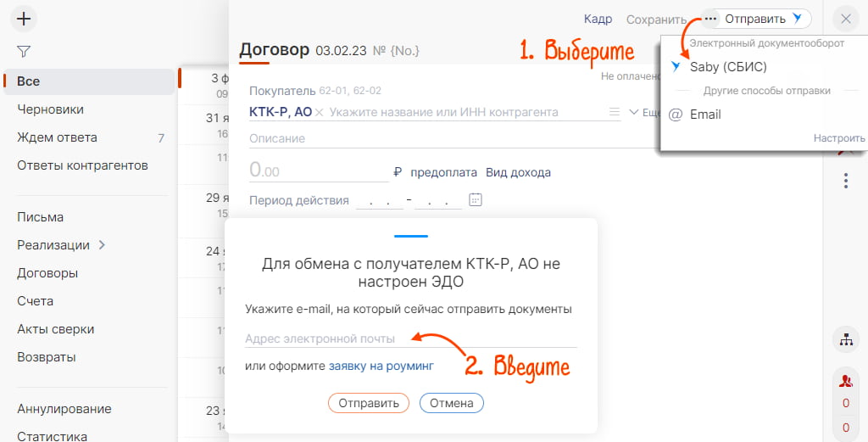Open the vertical three-dot menu on the right panel
868x442 pixels.
point(845,181)
